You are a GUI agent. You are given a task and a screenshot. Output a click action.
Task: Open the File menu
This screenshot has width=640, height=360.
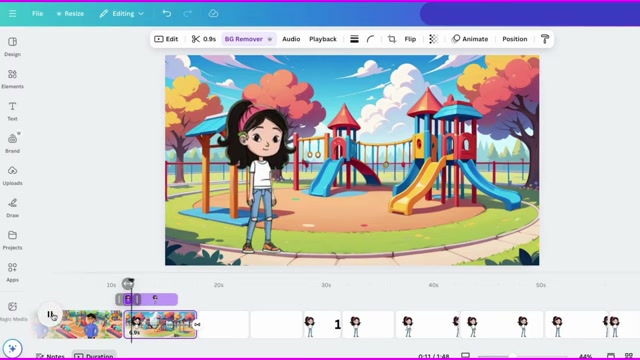[37, 13]
